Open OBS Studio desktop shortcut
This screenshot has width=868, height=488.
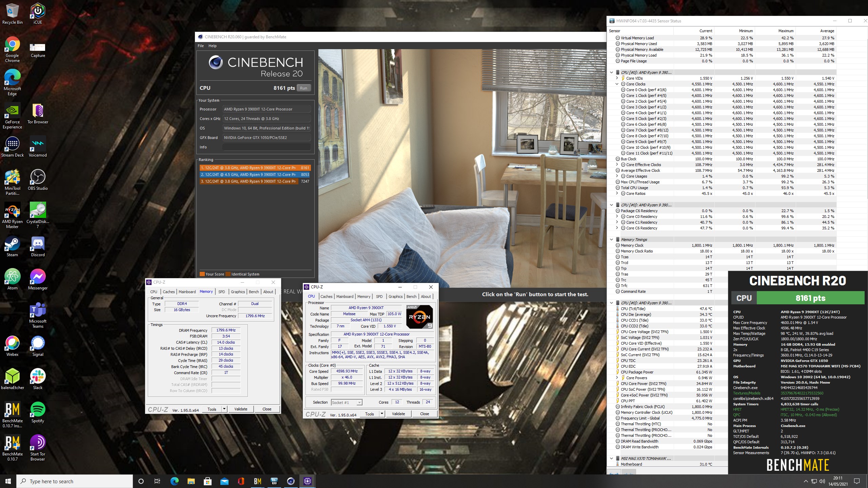coord(38,180)
